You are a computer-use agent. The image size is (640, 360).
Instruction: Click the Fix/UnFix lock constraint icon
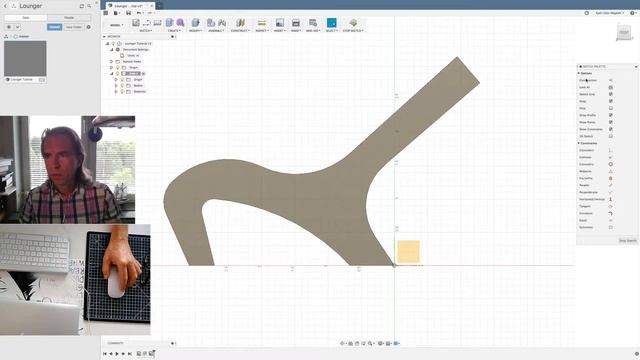tap(611, 178)
